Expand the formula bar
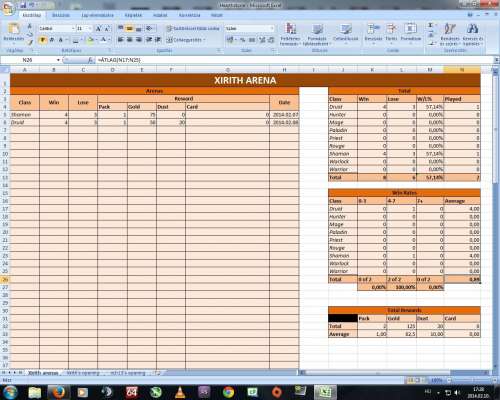This screenshot has height=400, width=500. click(x=496, y=60)
